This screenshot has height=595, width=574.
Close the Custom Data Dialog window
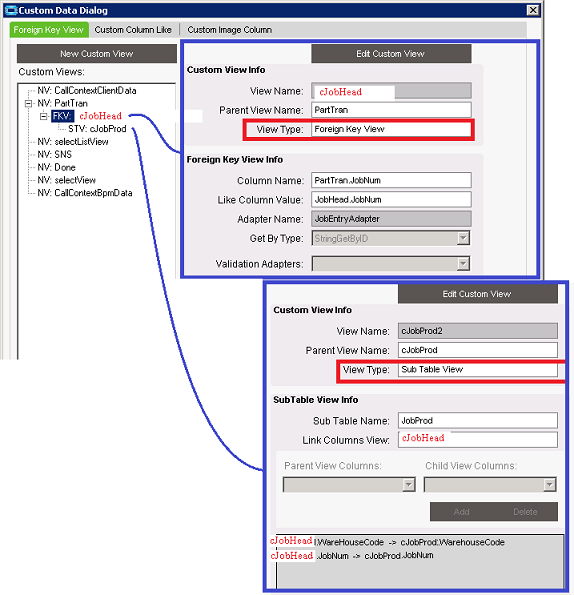pyautogui.click(x=533, y=10)
